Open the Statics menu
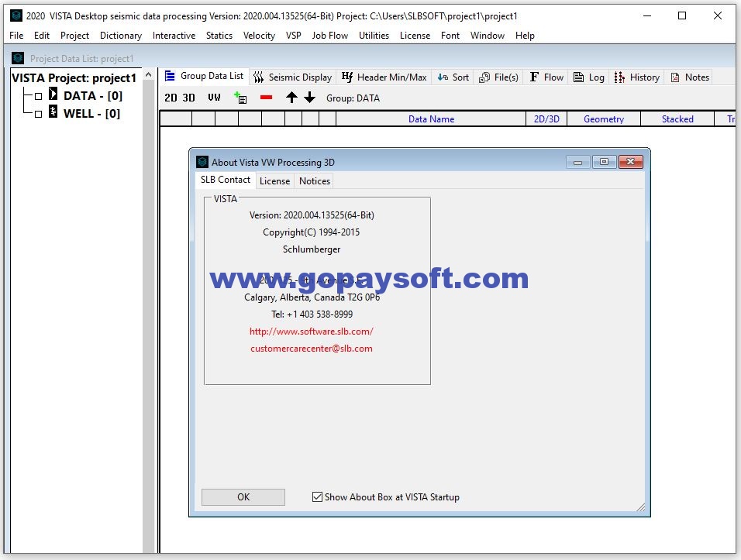Image resolution: width=741 pixels, height=560 pixels. click(219, 36)
